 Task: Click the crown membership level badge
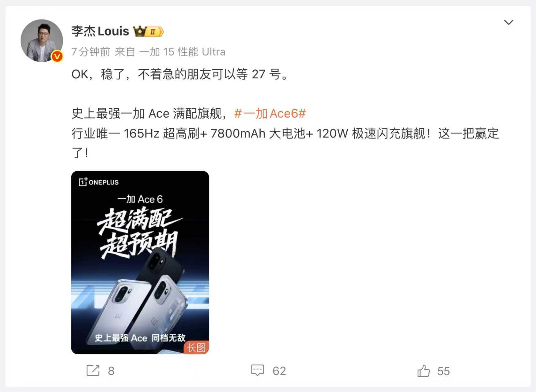[148, 31]
